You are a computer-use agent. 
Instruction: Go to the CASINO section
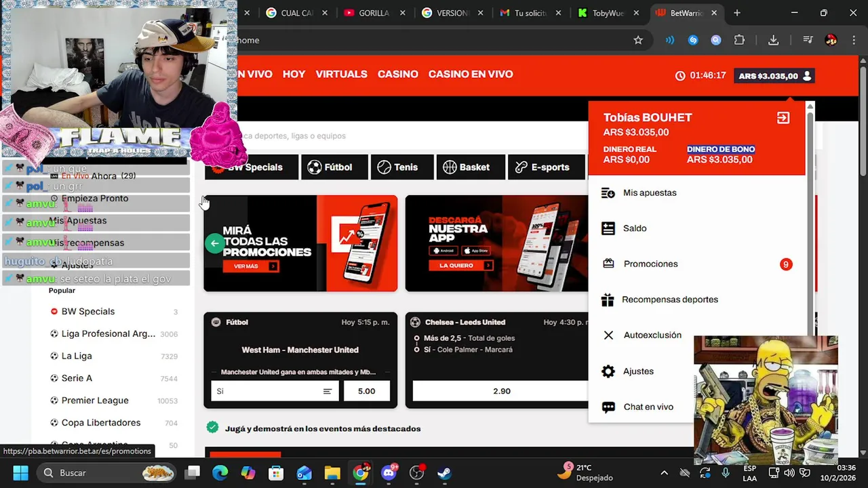[x=397, y=75]
